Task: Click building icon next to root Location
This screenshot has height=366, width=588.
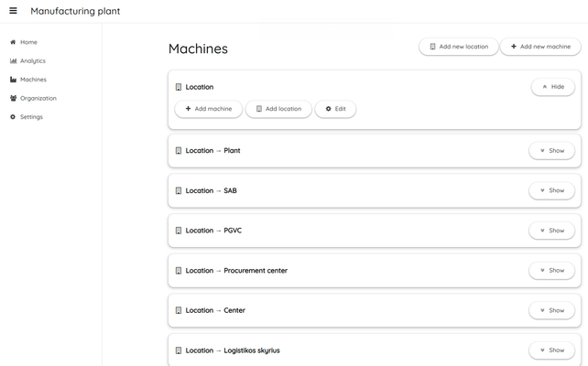Action: click(x=179, y=87)
